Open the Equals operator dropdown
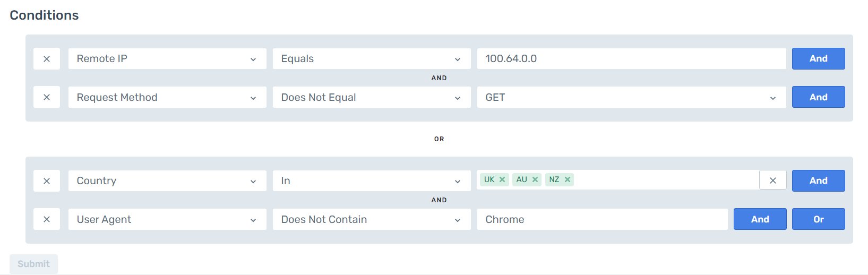Viewport: 868px width, 275px height. (372, 59)
